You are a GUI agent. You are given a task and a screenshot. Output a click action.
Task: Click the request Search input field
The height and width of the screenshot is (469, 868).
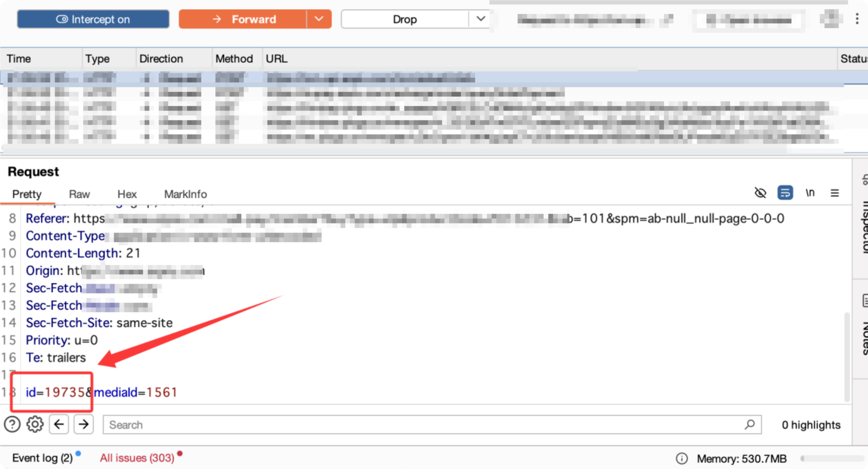tap(425, 425)
